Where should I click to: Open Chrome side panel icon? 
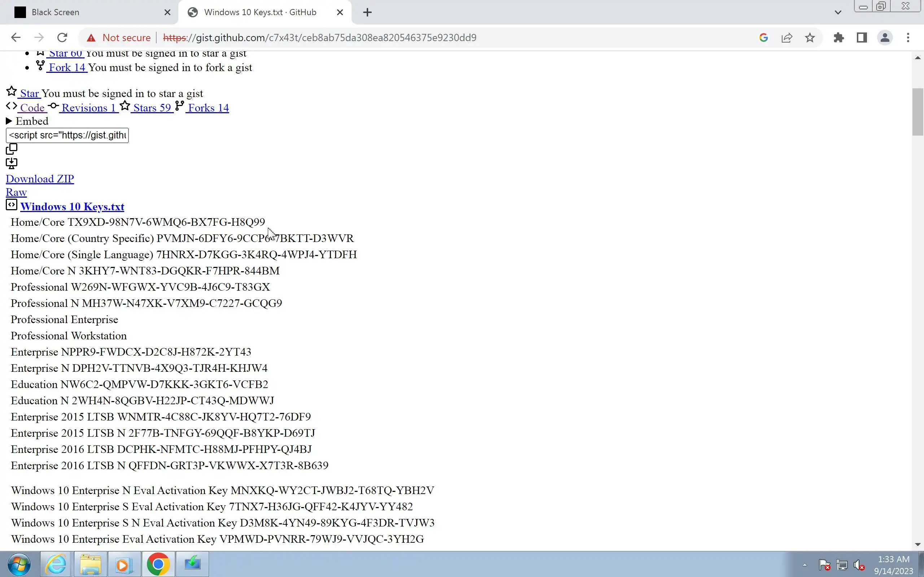862,38
